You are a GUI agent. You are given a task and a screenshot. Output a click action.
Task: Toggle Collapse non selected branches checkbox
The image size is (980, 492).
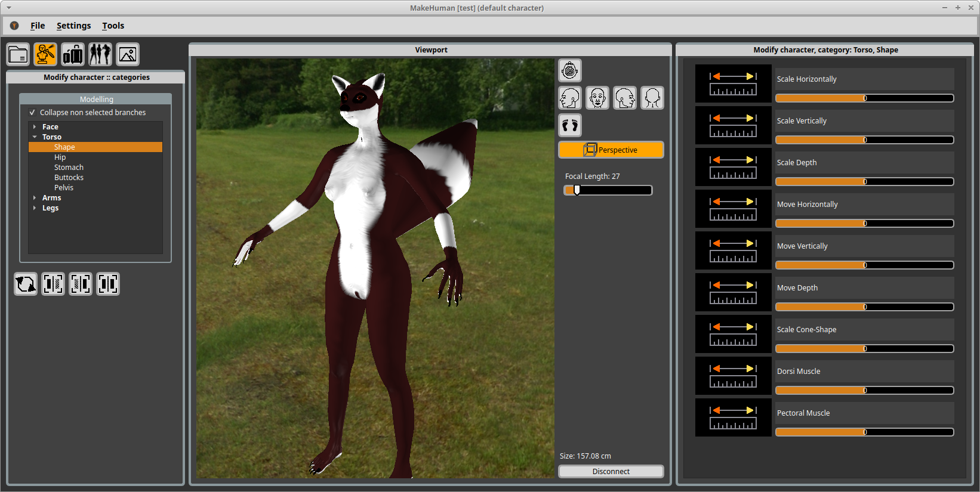(32, 113)
